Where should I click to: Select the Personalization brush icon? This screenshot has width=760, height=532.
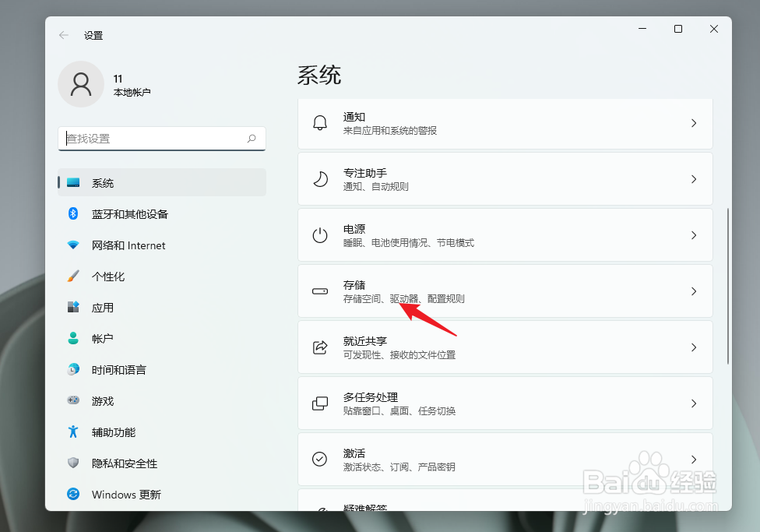[73, 277]
